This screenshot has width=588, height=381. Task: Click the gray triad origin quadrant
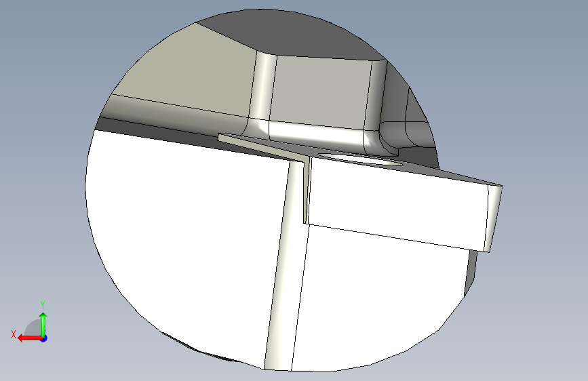(x=33, y=327)
